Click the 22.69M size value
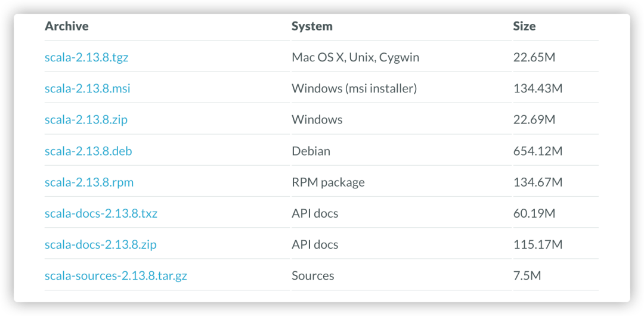Image resolution: width=644 pixels, height=316 pixels. click(x=534, y=120)
